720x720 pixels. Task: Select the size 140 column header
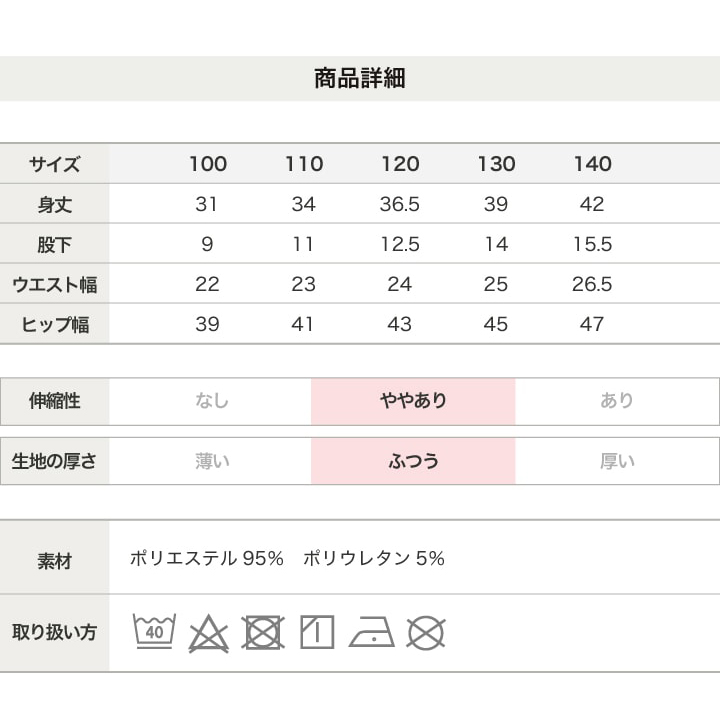[593, 164]
